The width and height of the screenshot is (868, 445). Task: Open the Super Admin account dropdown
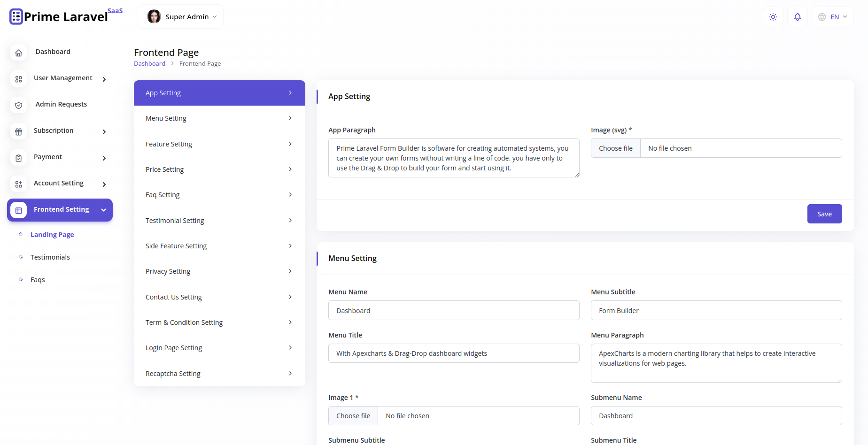[180, 16]
